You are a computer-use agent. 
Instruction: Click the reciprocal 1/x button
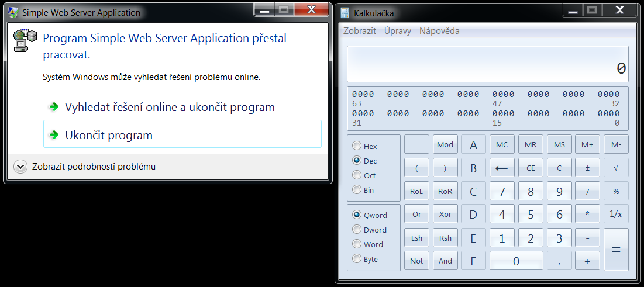pos(616,214)
